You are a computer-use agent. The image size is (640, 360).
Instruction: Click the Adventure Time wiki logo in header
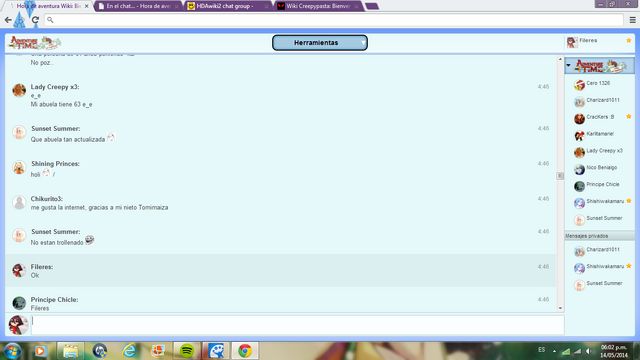(x=36, y=42)
